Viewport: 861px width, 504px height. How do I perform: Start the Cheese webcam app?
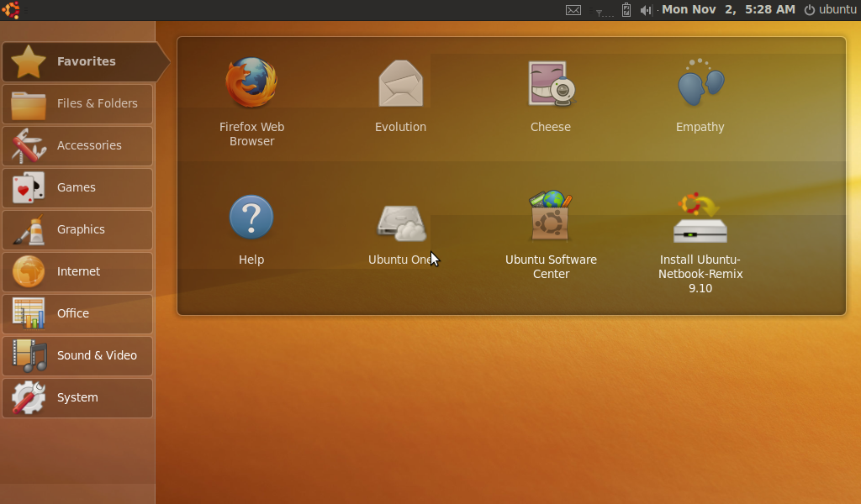[551, 83]
